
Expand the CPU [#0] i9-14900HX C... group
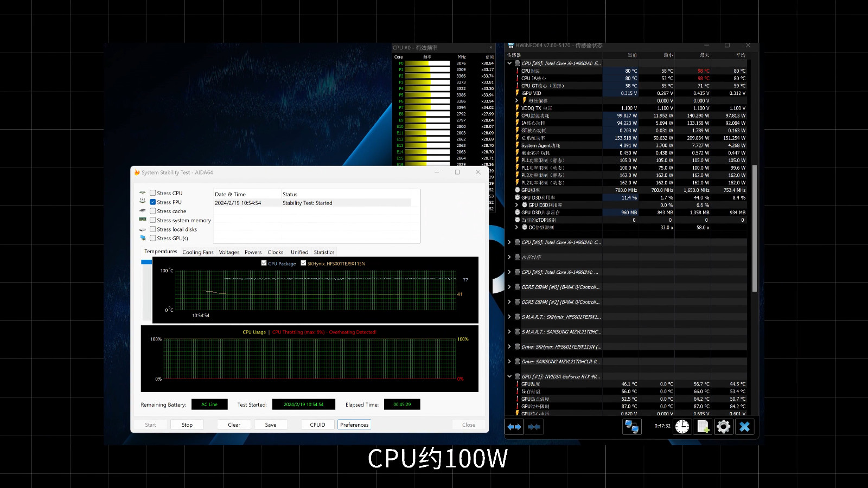[509, 242]
